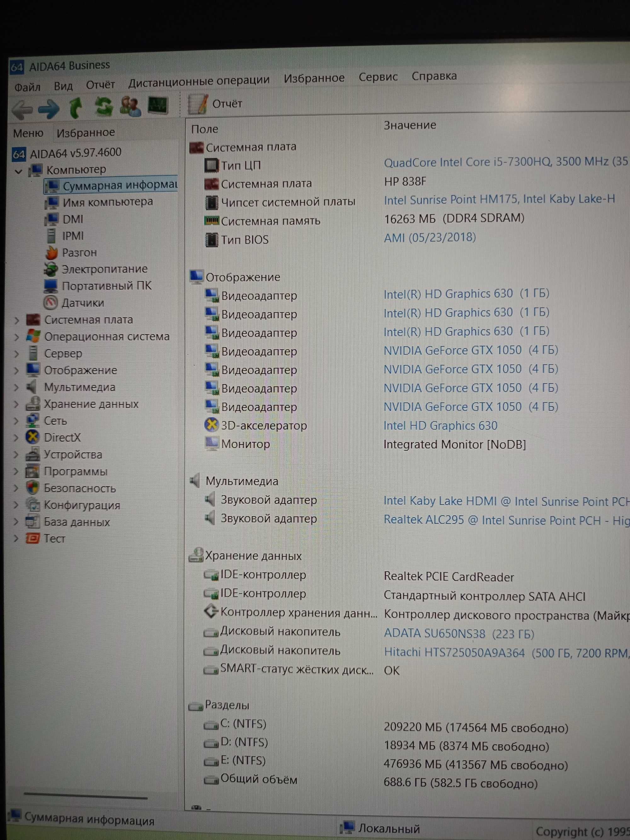Select the HP 838F value
The width and height of the screenshot is (630, 840).
pos(405,181)
